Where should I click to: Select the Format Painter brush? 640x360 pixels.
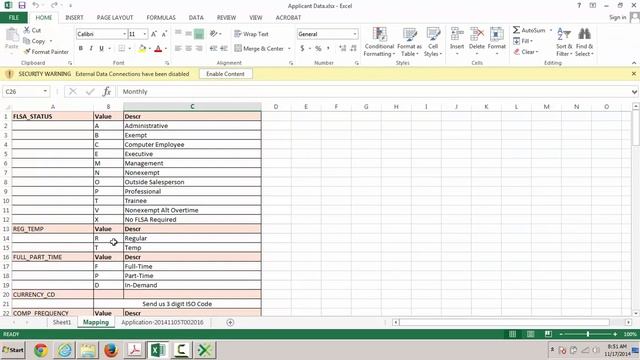[x=27, y=51]
